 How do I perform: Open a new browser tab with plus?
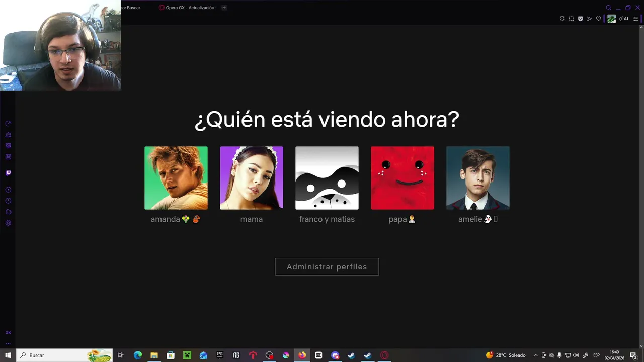pyautogui.click(x=224, y=8)
